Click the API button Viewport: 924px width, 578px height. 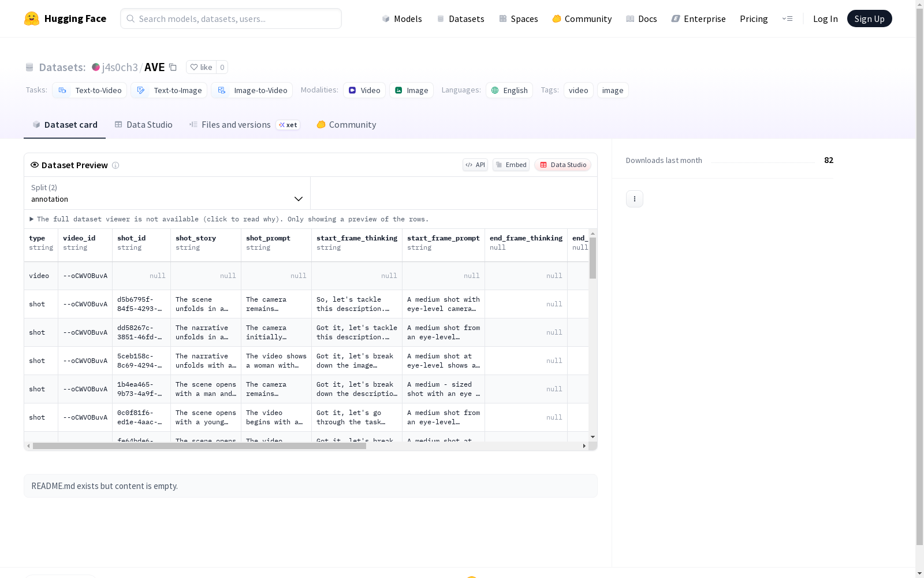475,165
